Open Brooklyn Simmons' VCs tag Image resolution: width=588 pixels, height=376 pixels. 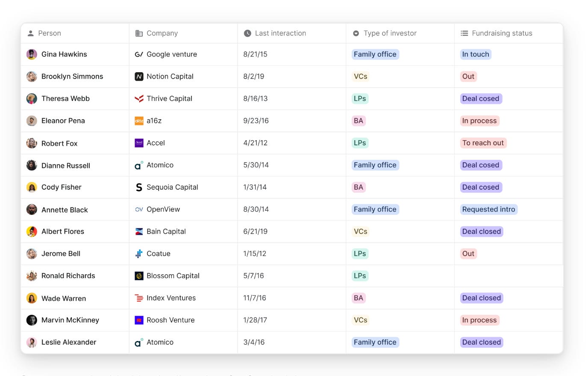pyautogui.click(x=361, y=76)
